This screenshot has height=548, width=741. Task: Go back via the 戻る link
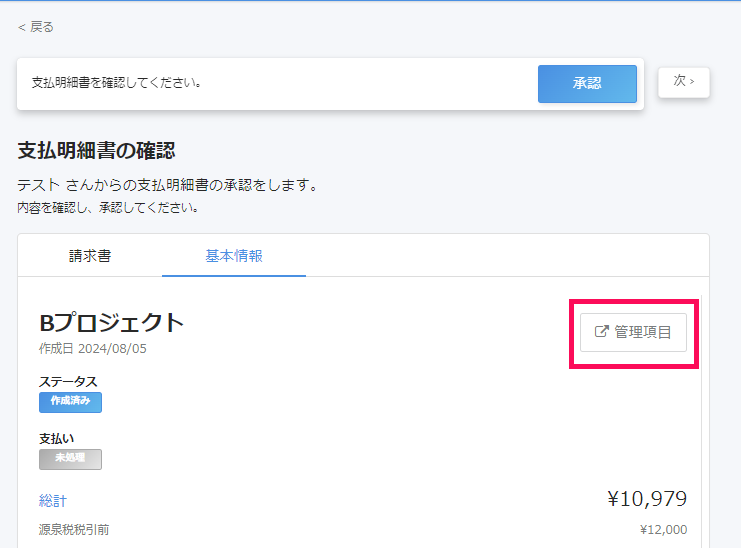coord(36,27)
